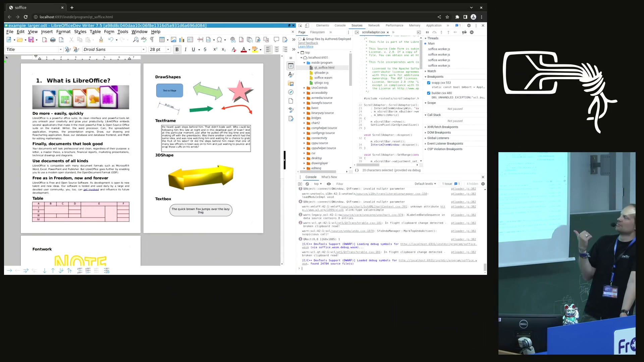Open the paragraph style 'Title' dropdown
Screen dimensions: 644x362
click(x=61, y=50)
